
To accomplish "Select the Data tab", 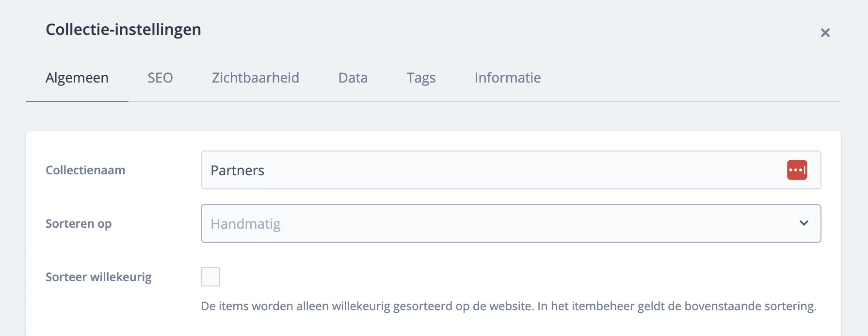I will (x=353, y=78).
